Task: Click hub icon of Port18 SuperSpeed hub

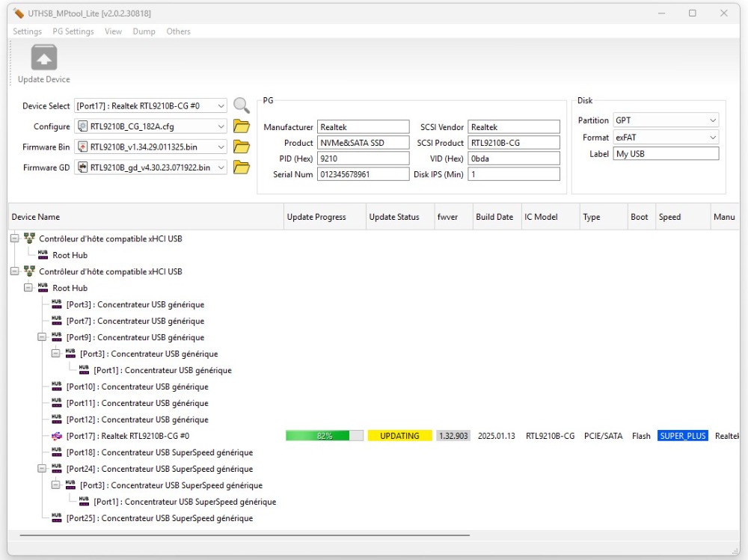Action: click(x=57, y=452)
